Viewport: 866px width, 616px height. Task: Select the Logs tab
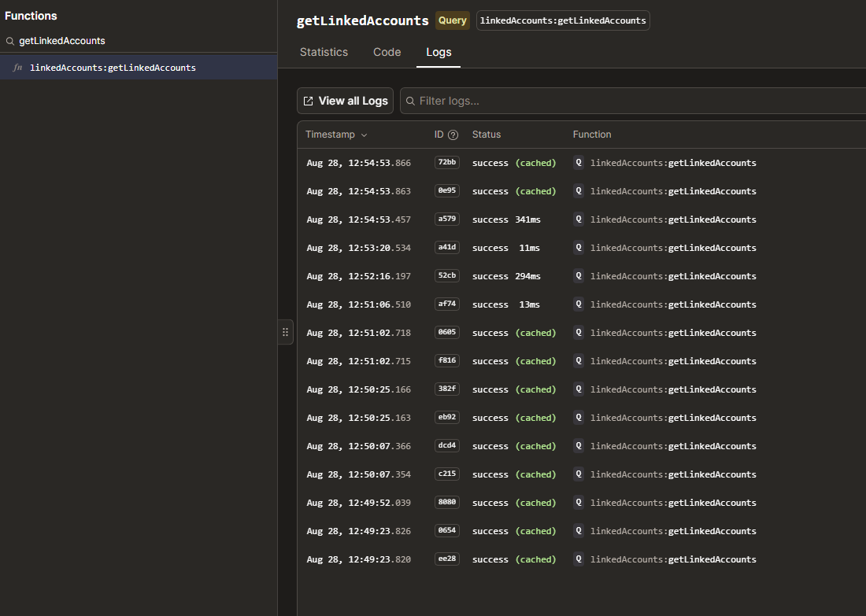(439, 52)
